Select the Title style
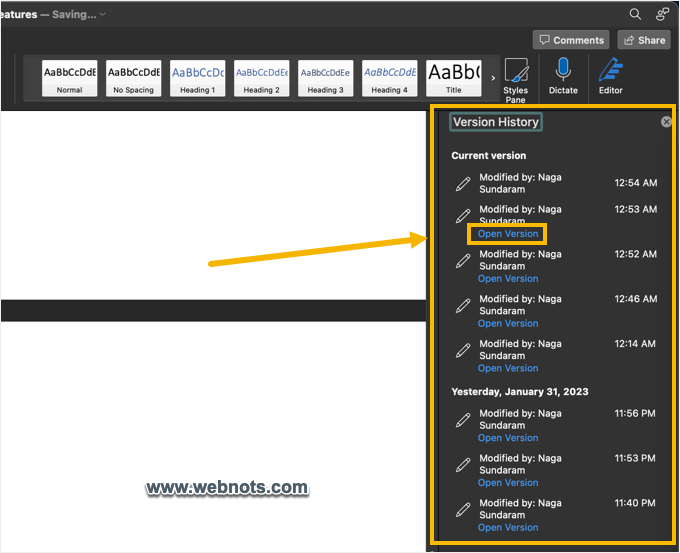The image size is (680, 553). pos(453,78)
